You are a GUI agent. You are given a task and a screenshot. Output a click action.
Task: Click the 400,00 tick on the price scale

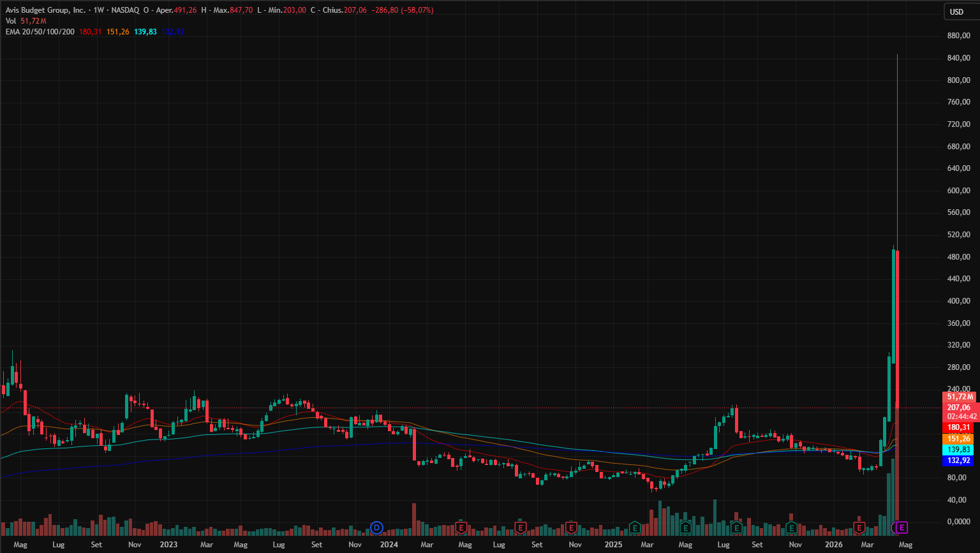tap(959, 301)
